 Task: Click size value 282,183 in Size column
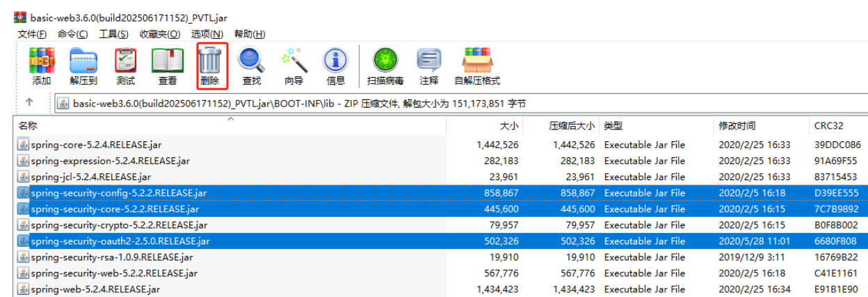click(501, 161)
